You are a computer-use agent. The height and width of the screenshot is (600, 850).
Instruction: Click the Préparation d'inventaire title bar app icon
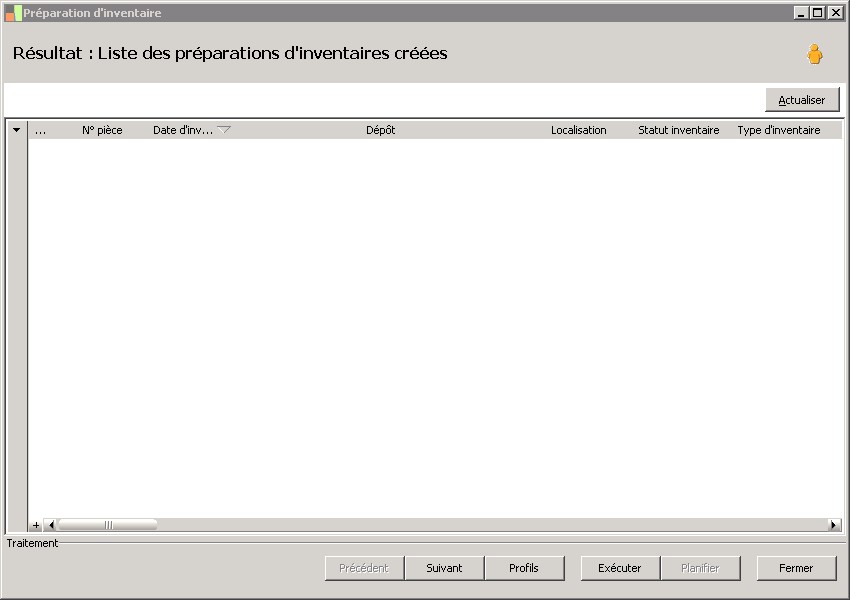(x=13, y=13)
